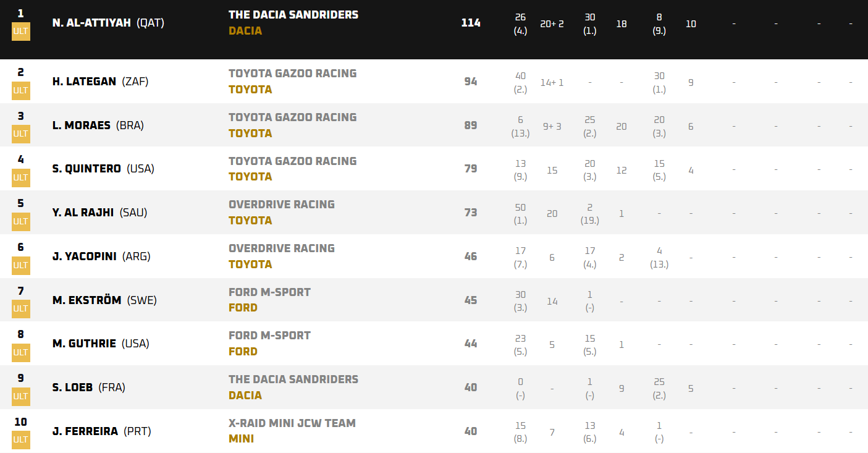Screen dimensions: 868x453
Task: Click TOYOTA GAZOO RACING in Lategan row
Action: pos(293,74)
